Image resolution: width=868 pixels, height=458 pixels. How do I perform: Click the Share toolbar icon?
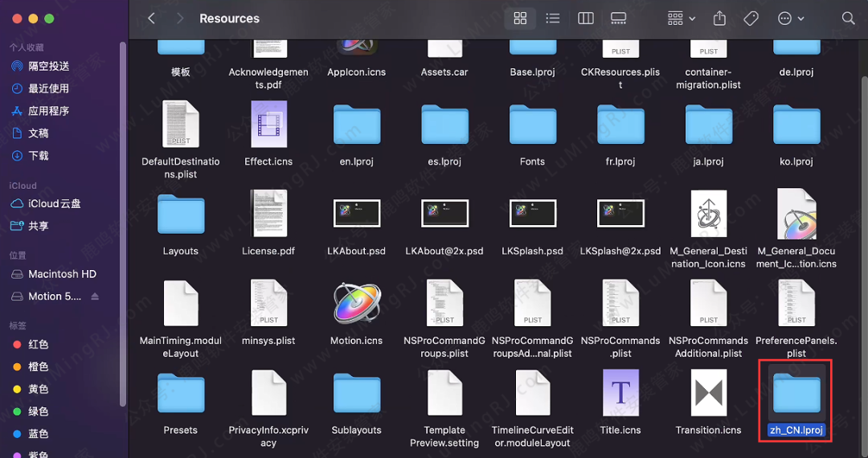719,18
